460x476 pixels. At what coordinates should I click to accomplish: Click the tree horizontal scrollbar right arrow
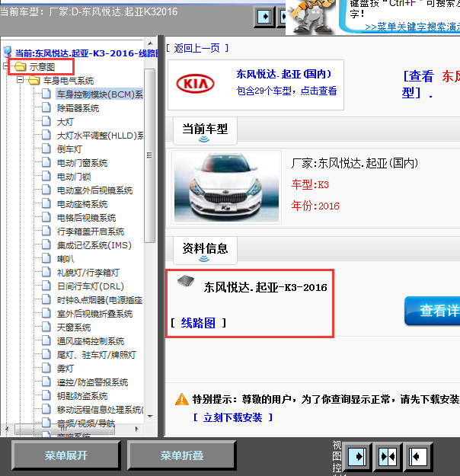[x=137, y=429]
